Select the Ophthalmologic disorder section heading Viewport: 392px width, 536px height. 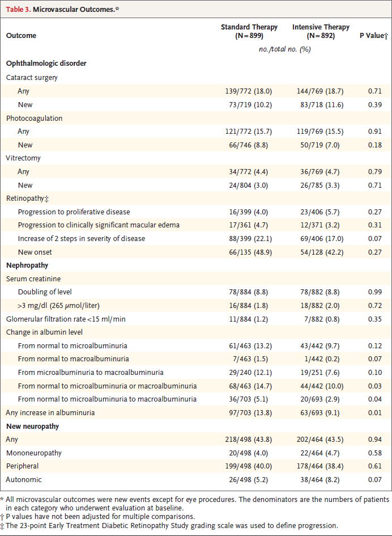click(46, 64)
